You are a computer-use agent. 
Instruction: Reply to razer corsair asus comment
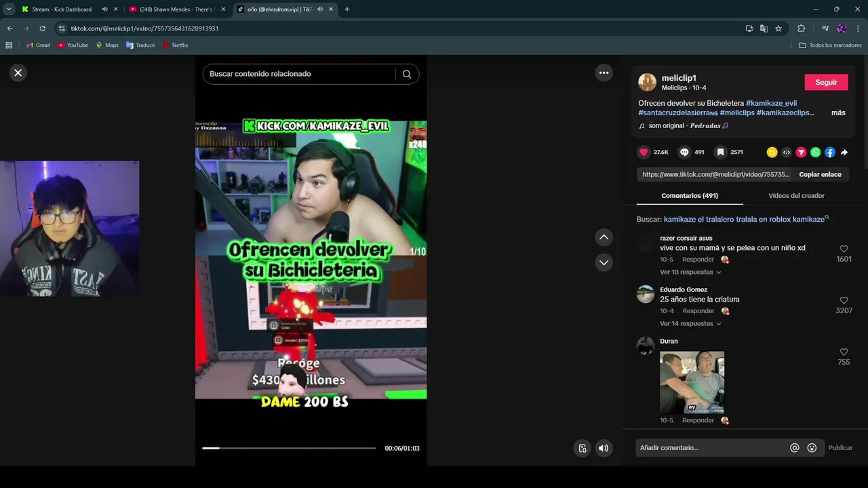698,260
